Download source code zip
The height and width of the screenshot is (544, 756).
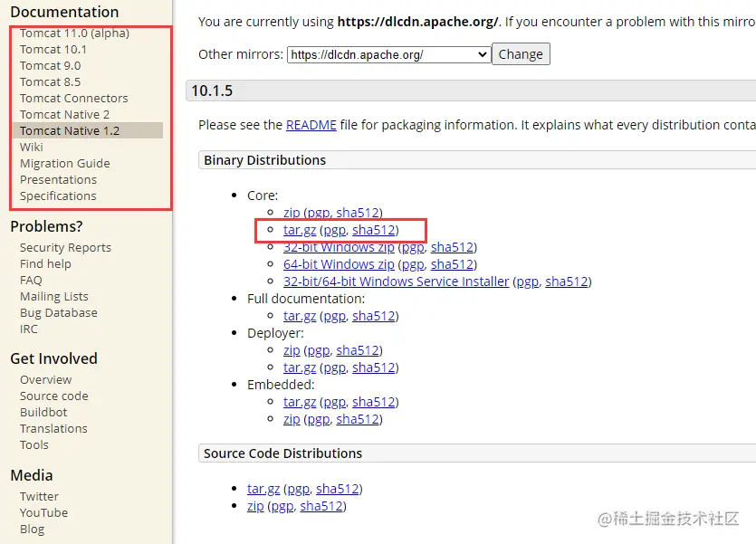tap(255, 506)
